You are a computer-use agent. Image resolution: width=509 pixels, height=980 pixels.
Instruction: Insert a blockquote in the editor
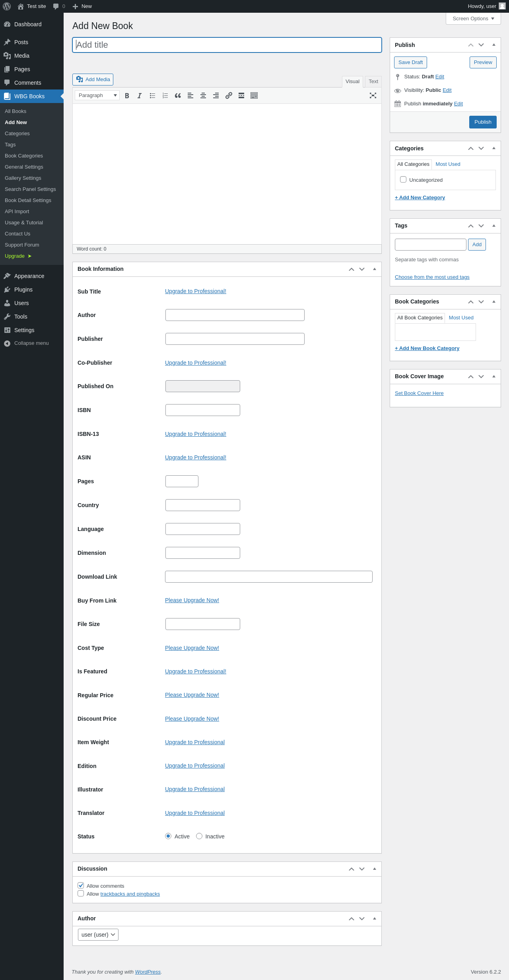pyautogui.click(x=178, y=95)
